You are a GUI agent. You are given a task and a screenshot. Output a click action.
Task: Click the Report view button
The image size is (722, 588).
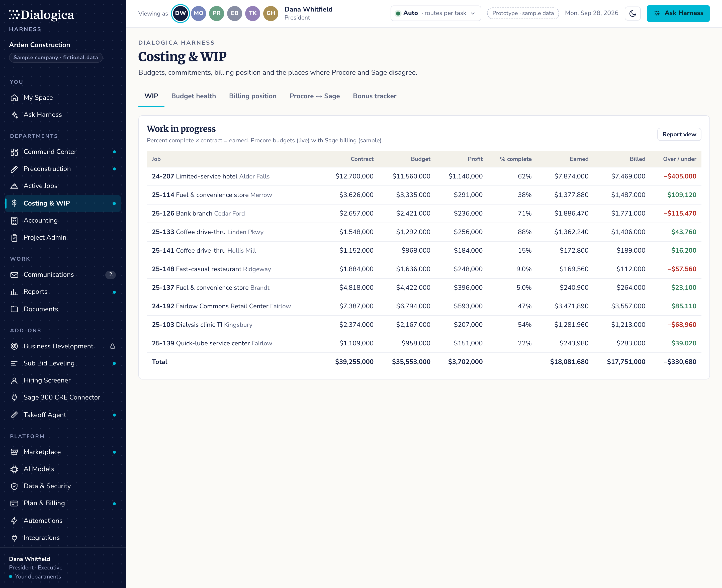click(x=679, y=134)
